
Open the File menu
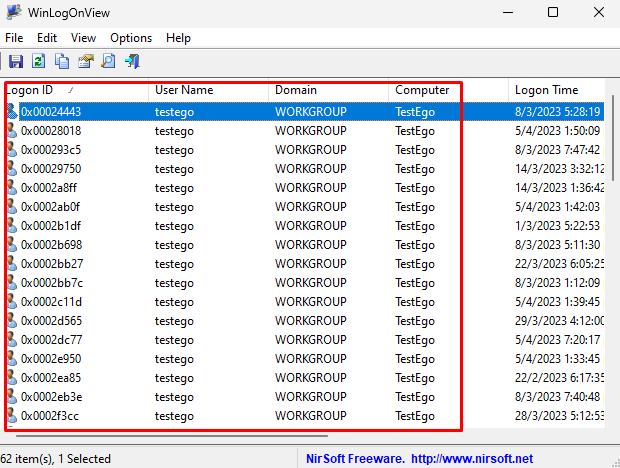click(x=14, y=38)
